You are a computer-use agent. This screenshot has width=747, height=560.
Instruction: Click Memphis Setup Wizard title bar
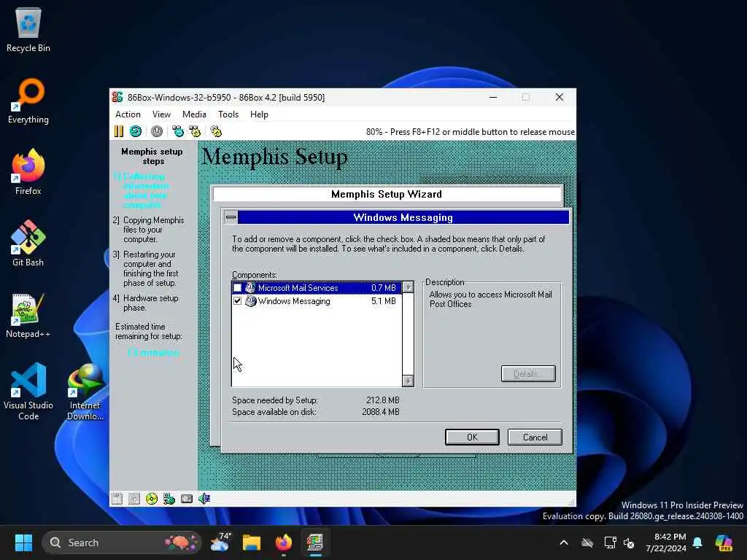coord(387,194)
